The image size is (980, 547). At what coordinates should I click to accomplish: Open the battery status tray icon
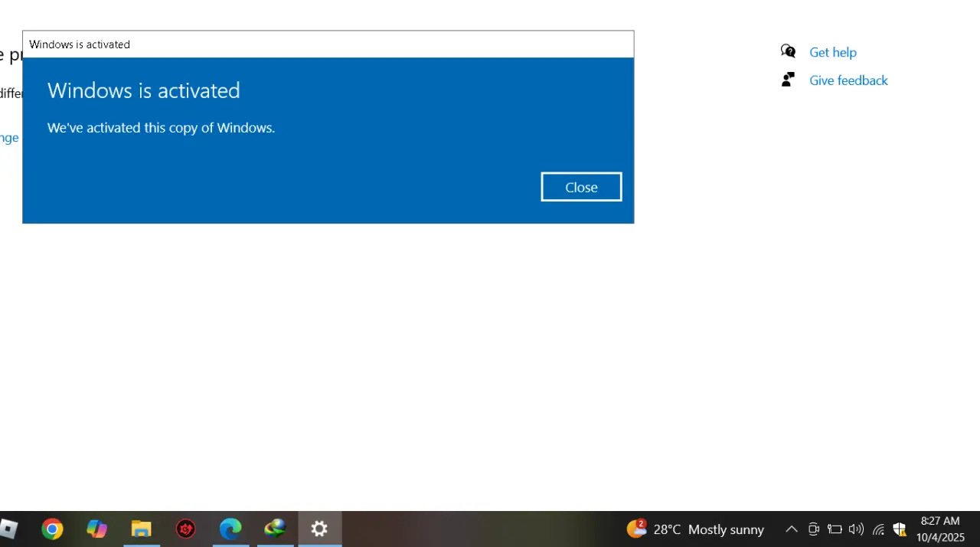point(835,529)
